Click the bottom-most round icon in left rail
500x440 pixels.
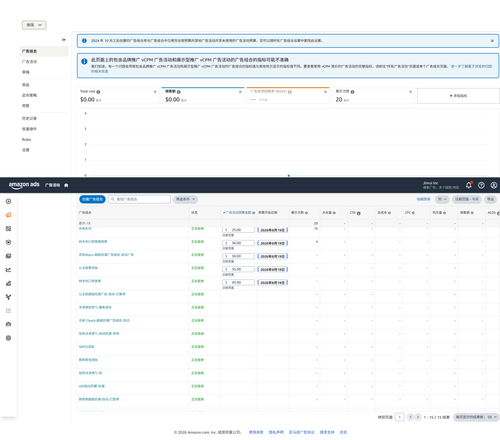(x=8, y=338)
